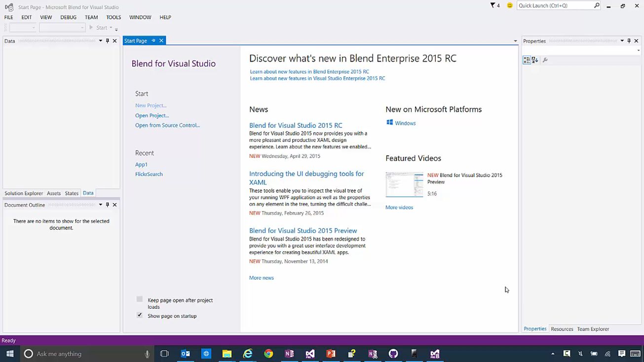Open the Document Outline window position dropdown
This screenshot has height=362, width=644.
[101, 205]
